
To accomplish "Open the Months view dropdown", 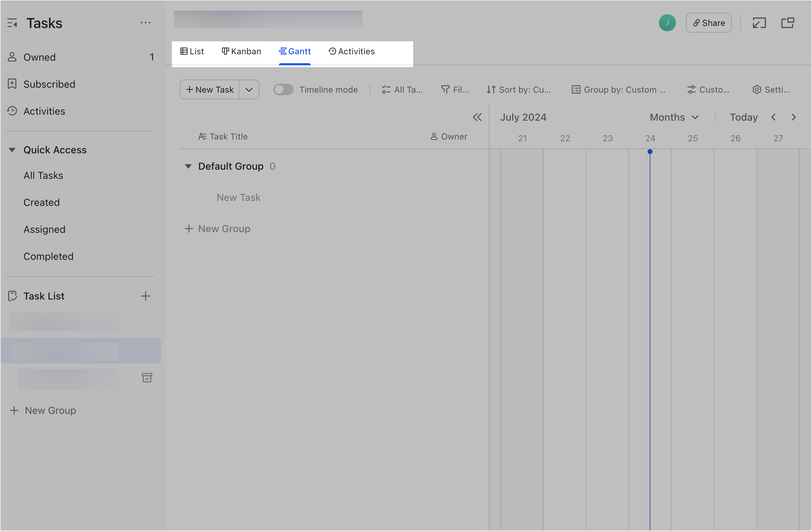I will tap(673, 117).
